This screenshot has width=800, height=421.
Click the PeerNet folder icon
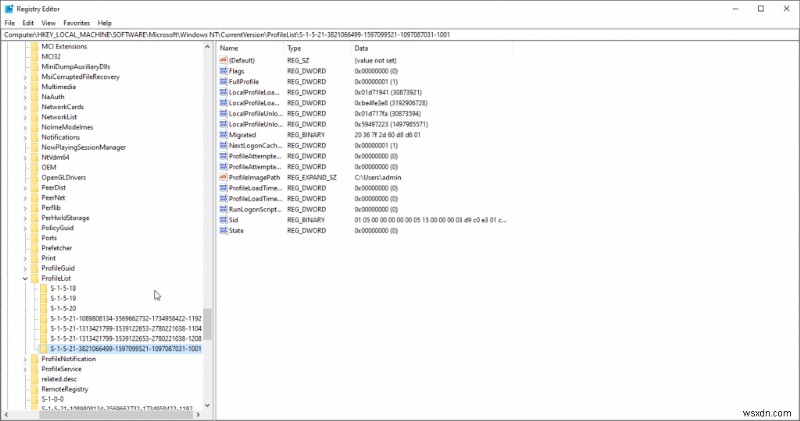[x=35, y=197]
